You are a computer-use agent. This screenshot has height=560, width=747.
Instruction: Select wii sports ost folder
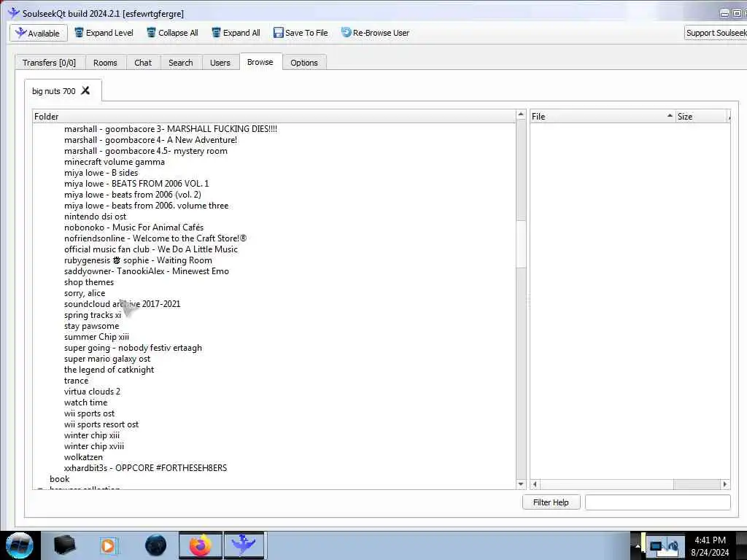[90, 414]
